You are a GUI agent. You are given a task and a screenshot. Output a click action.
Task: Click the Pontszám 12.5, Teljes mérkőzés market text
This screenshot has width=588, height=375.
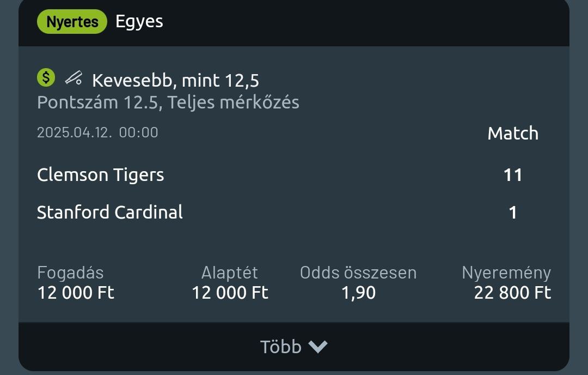(168, 102)
